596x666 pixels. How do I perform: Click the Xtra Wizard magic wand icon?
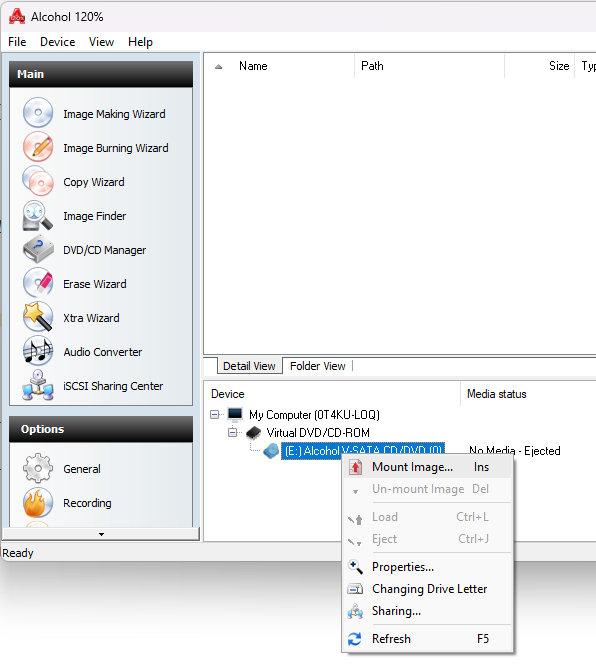(x=38, y=317)
